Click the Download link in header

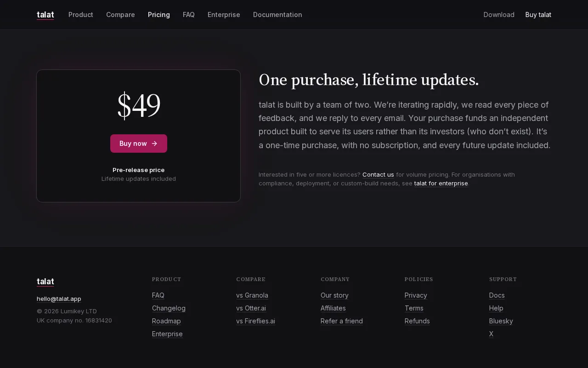click(499, 15)
